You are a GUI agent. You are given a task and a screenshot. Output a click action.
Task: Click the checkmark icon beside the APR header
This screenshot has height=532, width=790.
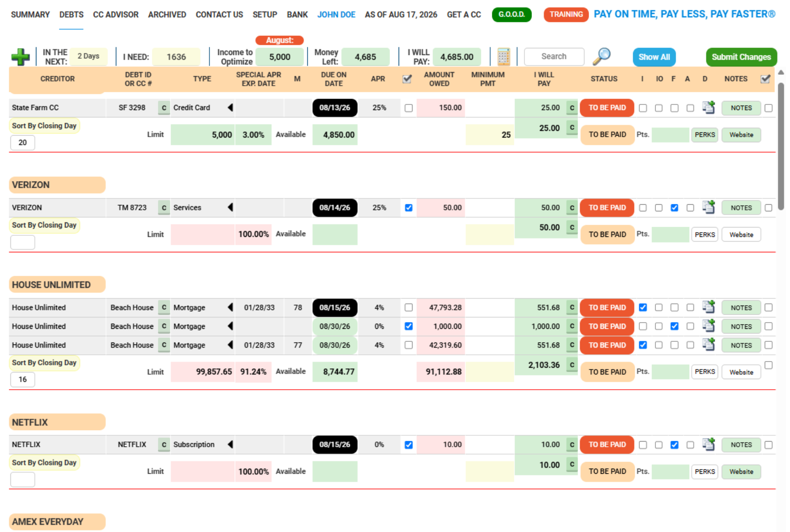point(407,79)
